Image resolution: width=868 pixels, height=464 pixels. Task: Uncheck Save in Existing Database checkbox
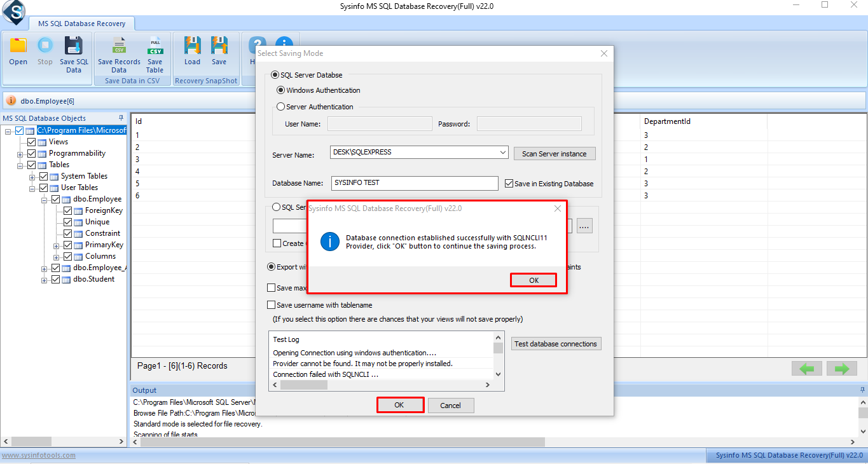pyautogui.click(x=509, y=183)
